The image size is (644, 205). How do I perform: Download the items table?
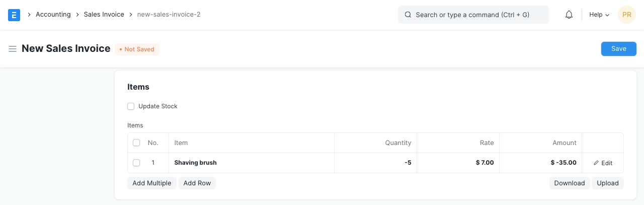569,183
